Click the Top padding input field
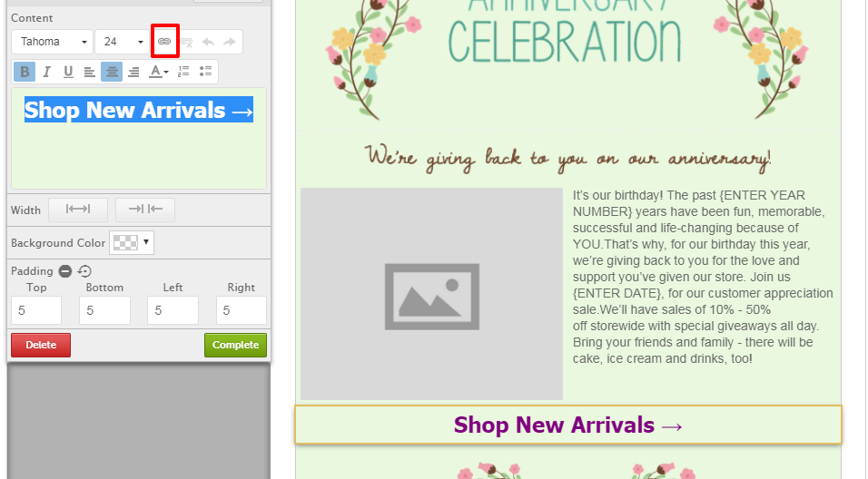This screenshot has height=479, width=868. (36, 310)
